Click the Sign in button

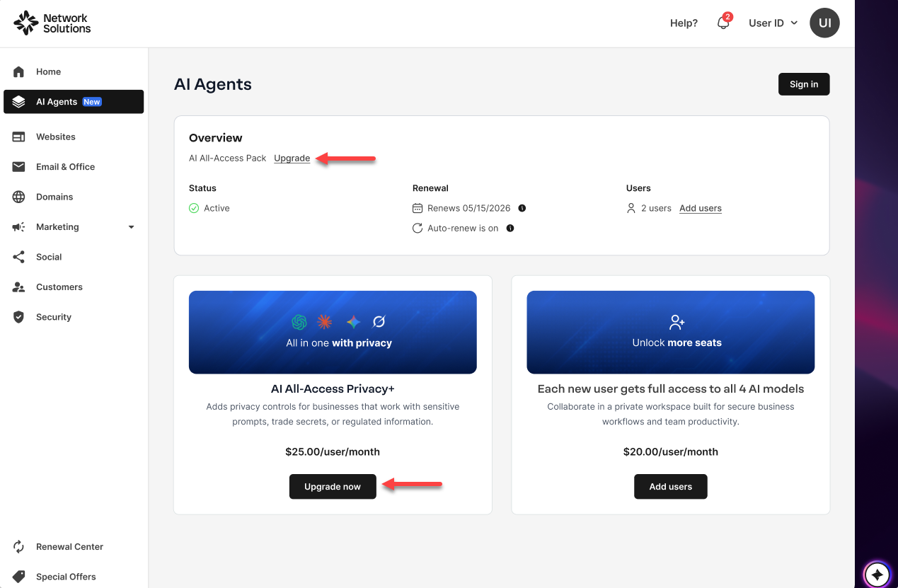(x=804, y=84)
